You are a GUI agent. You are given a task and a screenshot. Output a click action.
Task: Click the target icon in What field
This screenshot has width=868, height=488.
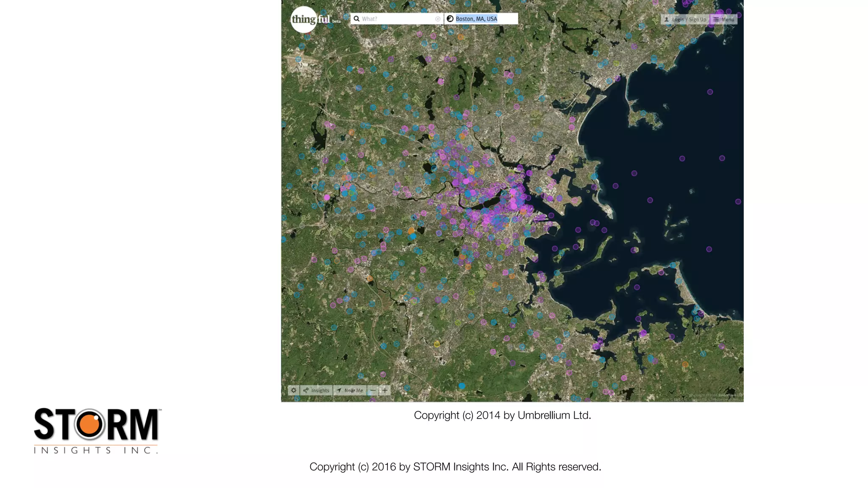coord(438,19)
